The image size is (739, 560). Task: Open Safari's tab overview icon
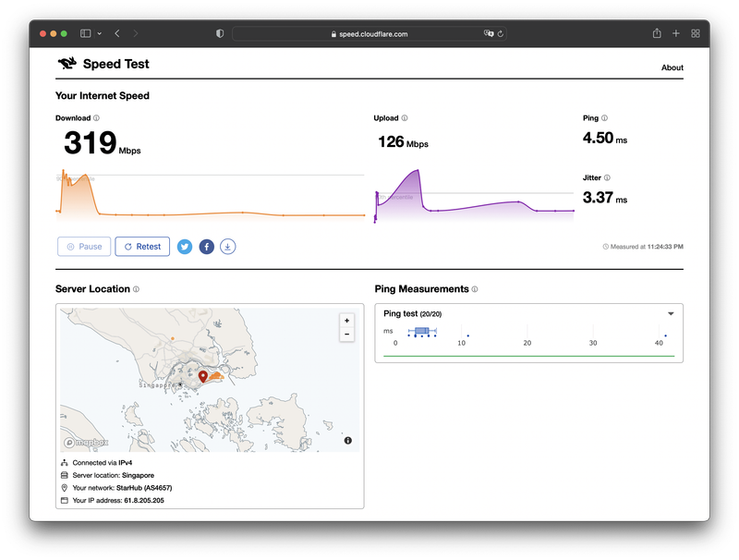(x=696, y=33)
